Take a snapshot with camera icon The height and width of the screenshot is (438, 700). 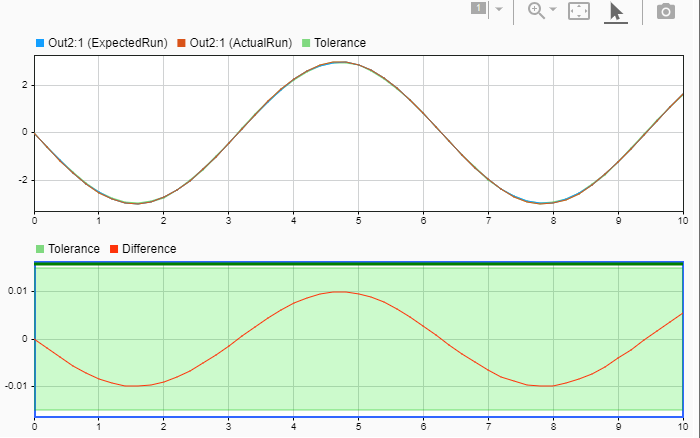(x=666, y=11)
